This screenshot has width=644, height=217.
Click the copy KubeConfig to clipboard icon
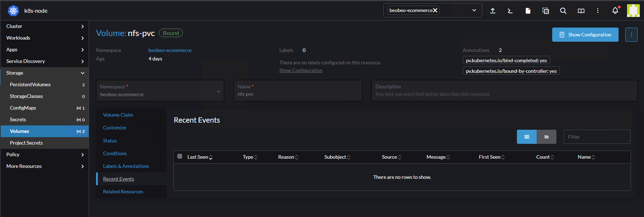(545, 11)
